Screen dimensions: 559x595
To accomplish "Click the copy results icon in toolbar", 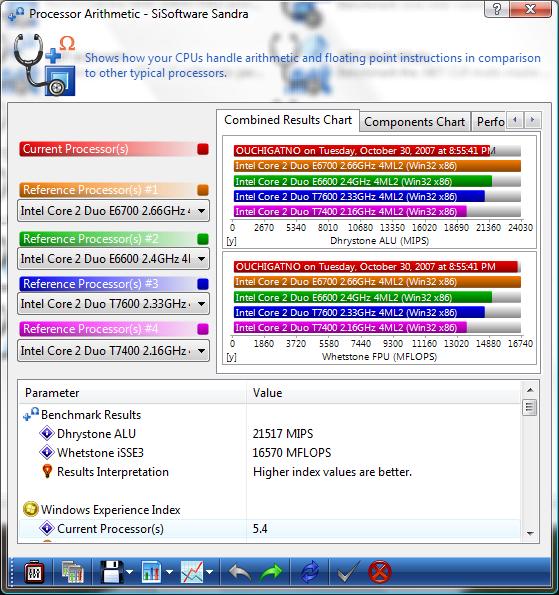I will coord(72,572).
